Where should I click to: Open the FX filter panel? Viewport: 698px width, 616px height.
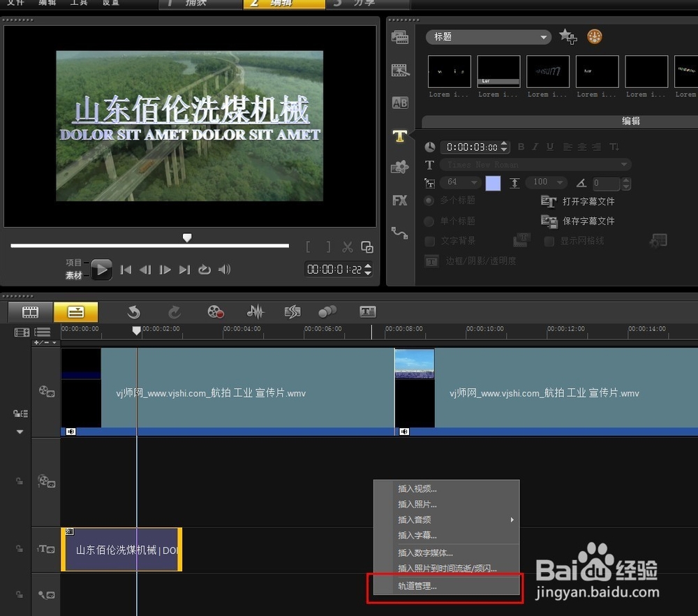[399, 200]
